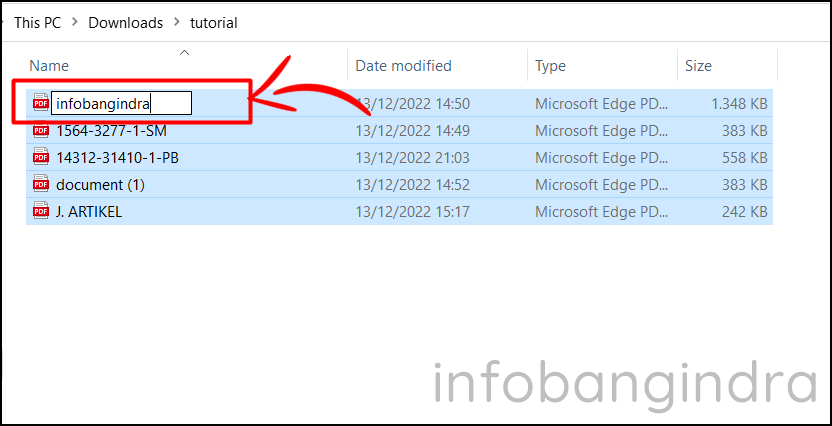Go to This PC in the breadcrumb
The width and height of the screenshot is (832, 426).
pos(38,23)
